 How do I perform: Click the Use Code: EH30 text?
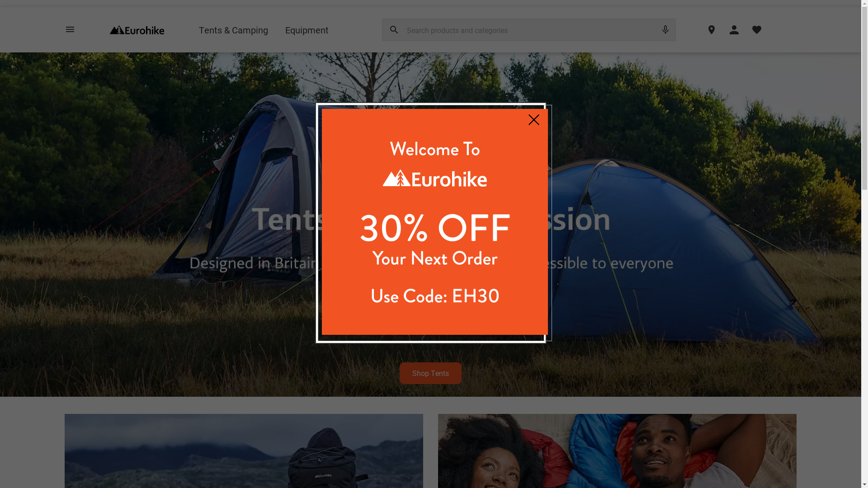pyautogui.click(x=435, y=296)
